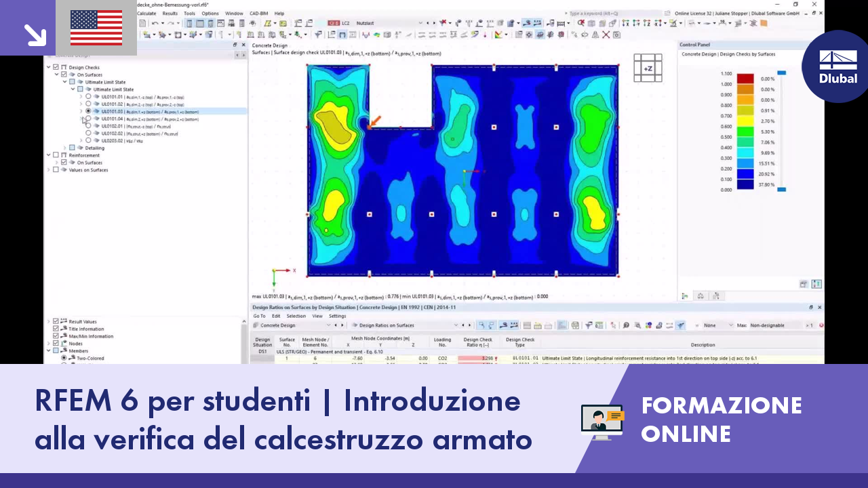
Task: Click the icon to the left of the red X in the second toolbar row
Action: click(597, 35)
